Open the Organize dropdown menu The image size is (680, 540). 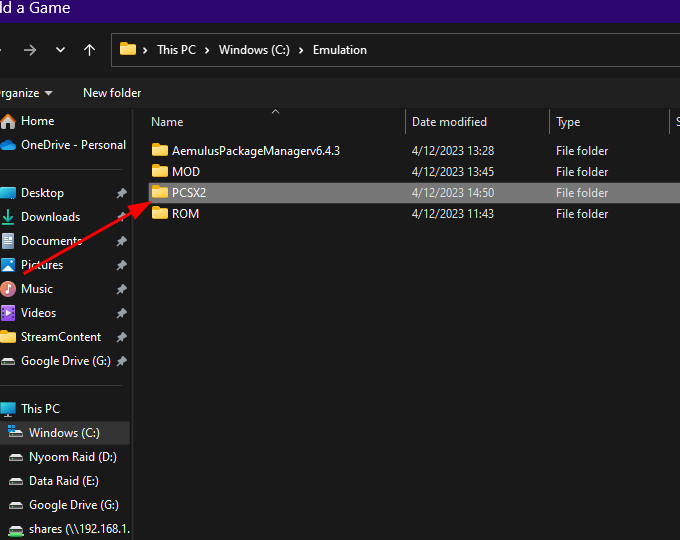pos(26,93)
